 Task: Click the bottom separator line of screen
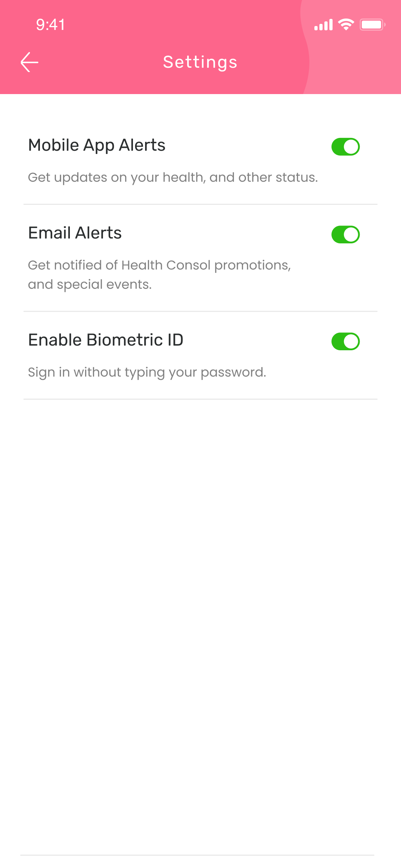coord(197,855)
